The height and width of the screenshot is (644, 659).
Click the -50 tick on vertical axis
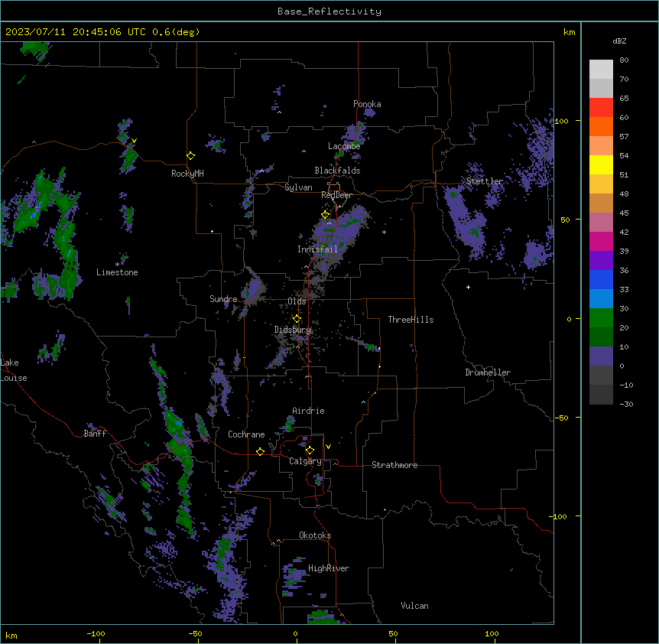coord(561,418)
